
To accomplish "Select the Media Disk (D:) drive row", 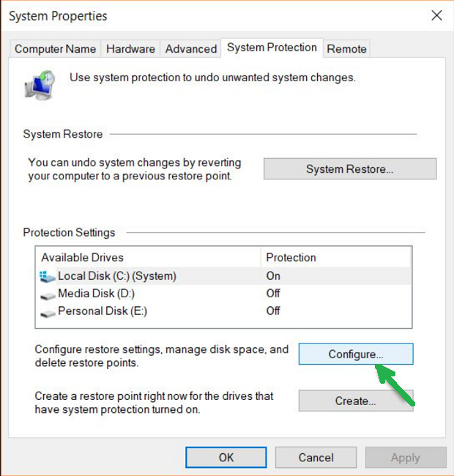I will click(x=96, y=294).
